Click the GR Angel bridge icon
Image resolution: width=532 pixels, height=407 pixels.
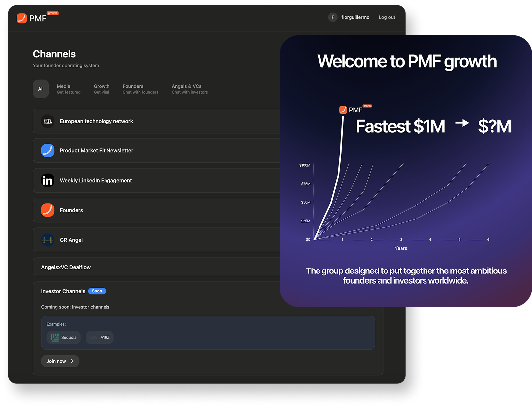point(48,240)
